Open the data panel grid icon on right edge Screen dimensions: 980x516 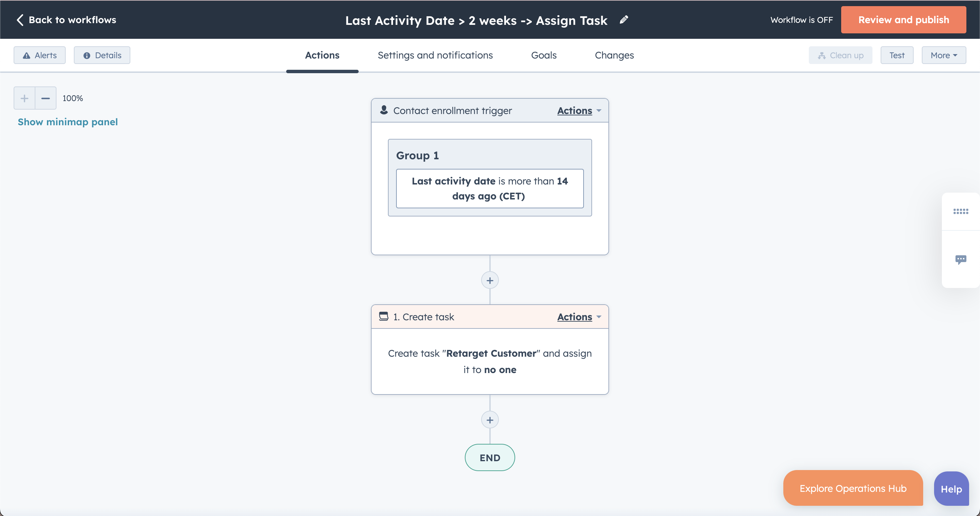961,211
